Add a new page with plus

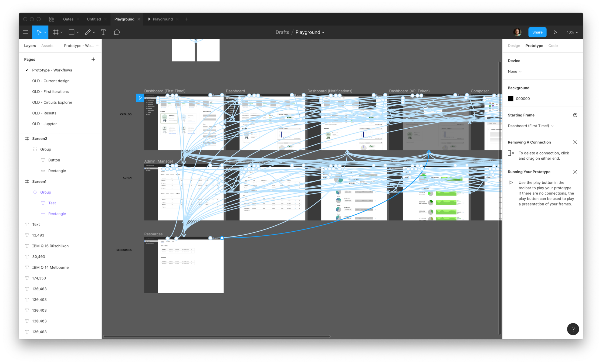tap(93, 59)
